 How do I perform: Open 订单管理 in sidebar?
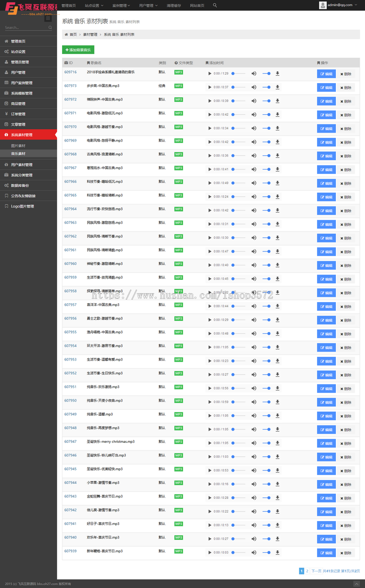(28, 114)
